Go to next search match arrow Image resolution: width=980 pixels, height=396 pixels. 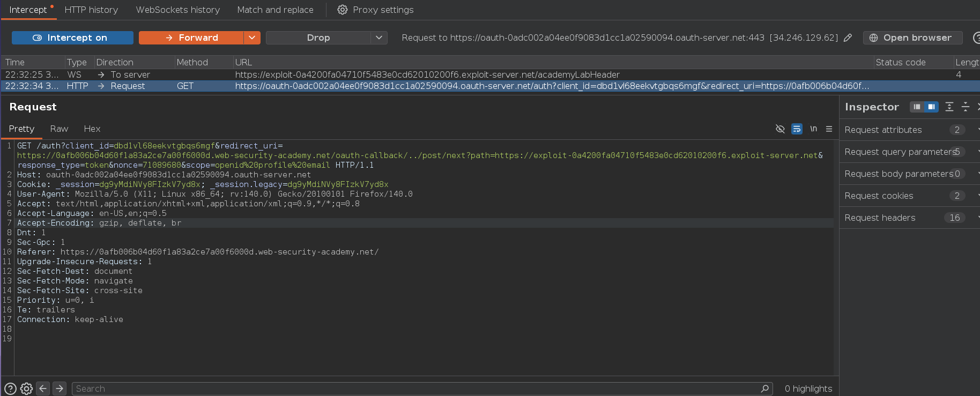(x=60, y=388)
